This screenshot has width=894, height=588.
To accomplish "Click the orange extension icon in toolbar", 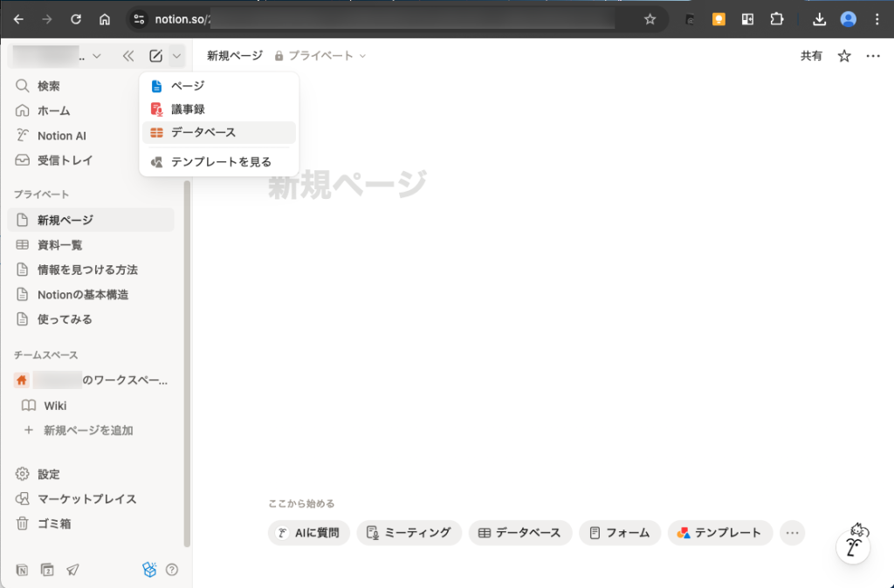I will [x=719, y=19].
